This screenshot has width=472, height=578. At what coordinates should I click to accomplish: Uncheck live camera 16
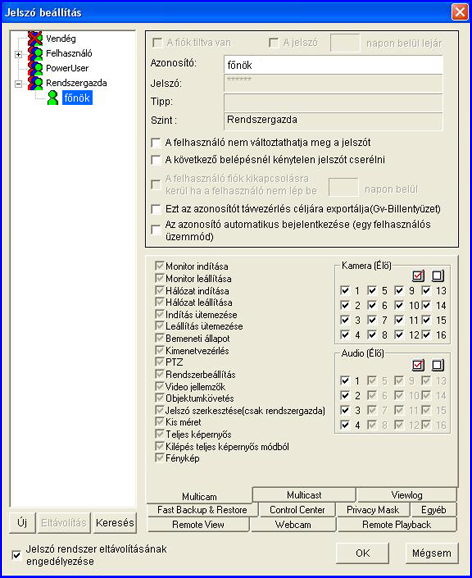pyautogui.click(x=426, y=335)
